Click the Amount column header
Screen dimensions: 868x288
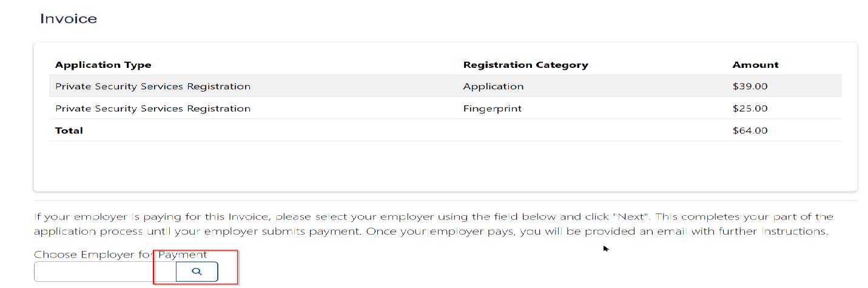pos(755,65)
